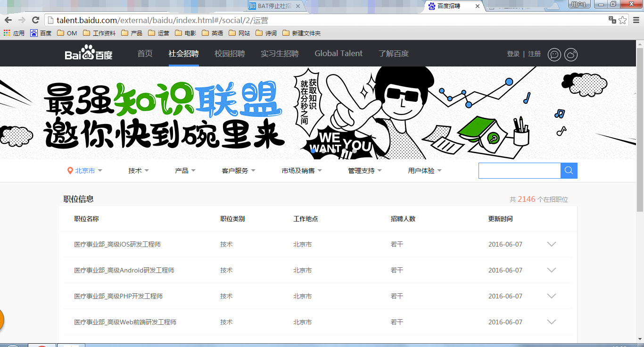Expand the 高级PHP开发工程师 row chevron
This screenshot has width=644, height=347.
[x=551, y=296]
